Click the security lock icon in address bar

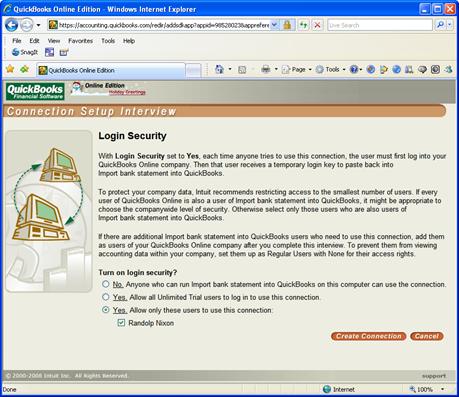[x=287, y=25]
